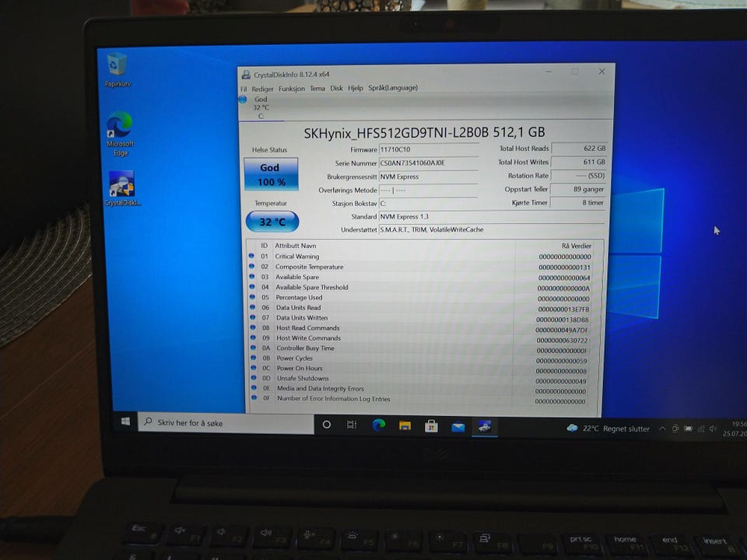
Task: Click the status dot beside Critical Warning
Action: point(251,256)
